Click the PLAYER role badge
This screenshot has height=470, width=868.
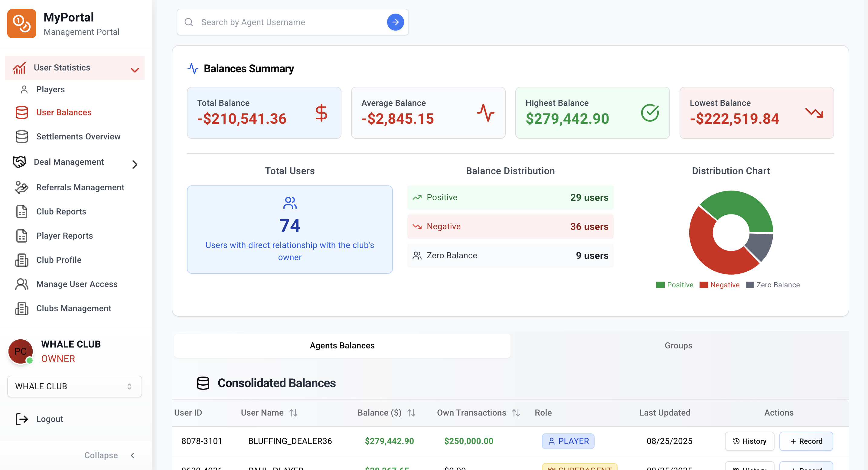(568, 441)
